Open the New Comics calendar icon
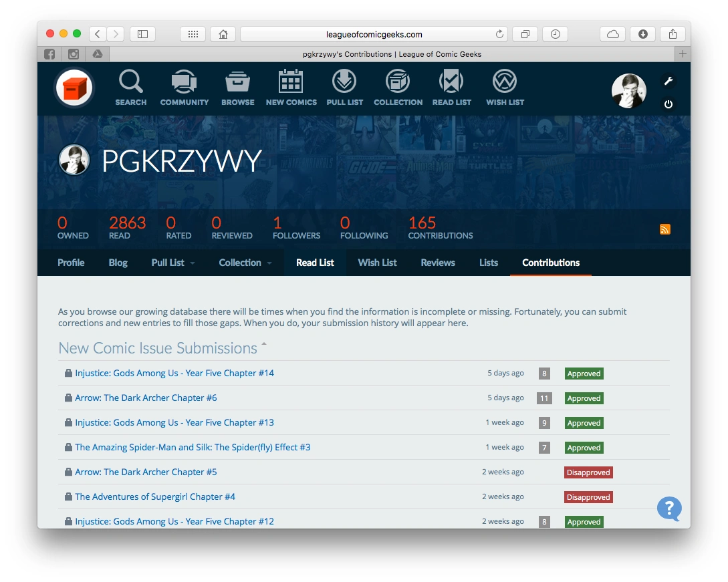The image size is (728, 582). (291, 88)
